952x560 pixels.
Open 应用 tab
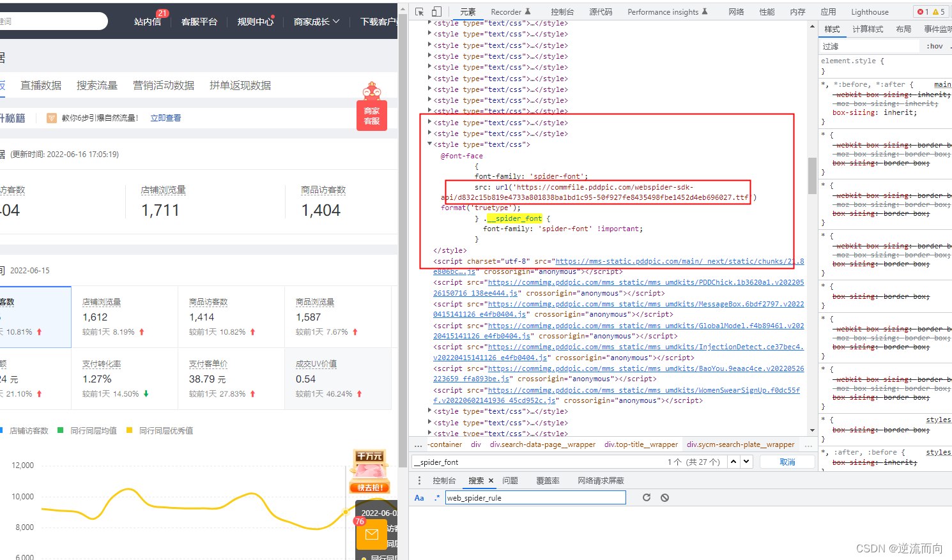pyautogui.click(x=828, y=11)
